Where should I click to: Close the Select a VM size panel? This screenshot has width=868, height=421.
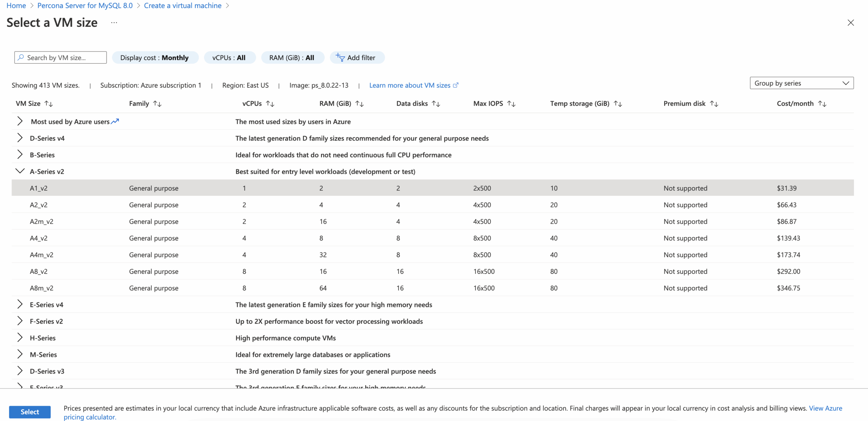coord(850,23)
